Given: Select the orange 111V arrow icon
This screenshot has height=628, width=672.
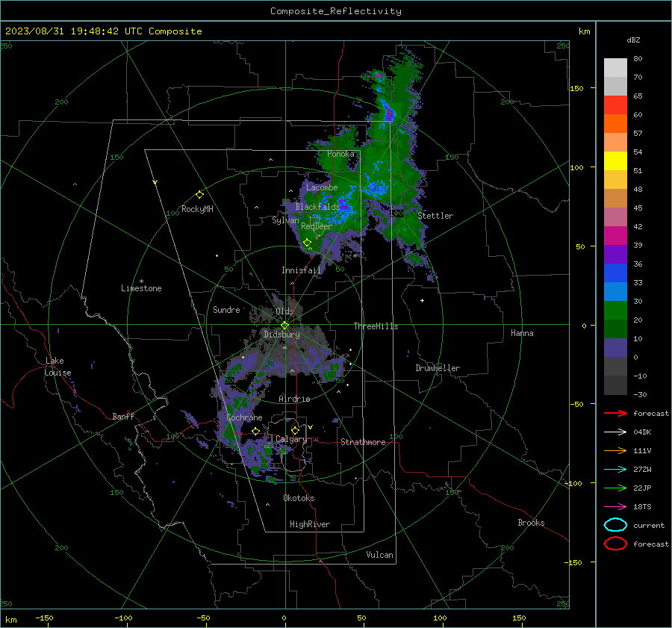Looking at the screenshot, I should pos(615,450).
